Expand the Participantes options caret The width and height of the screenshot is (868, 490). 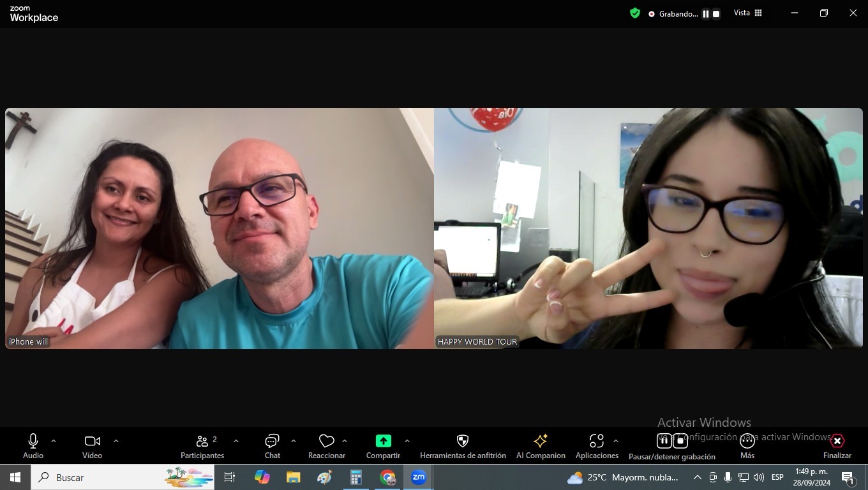coord(236,441)
